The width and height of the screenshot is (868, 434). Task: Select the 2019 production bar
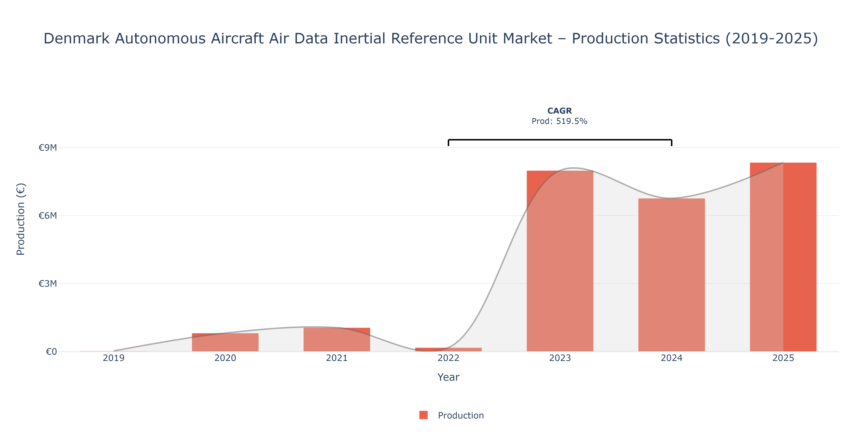(114, 351)
